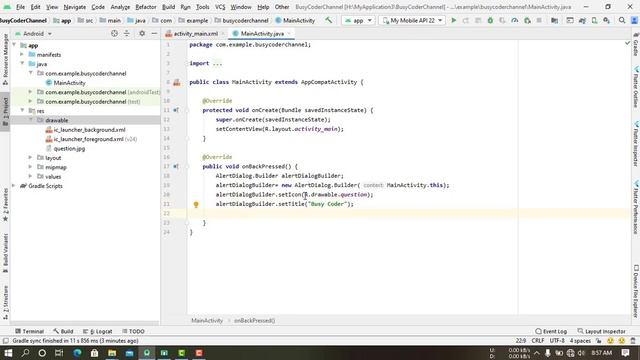Click the yellow lightbulb quick-fix icon
This screenshot has height=360, width=640.
196,204
